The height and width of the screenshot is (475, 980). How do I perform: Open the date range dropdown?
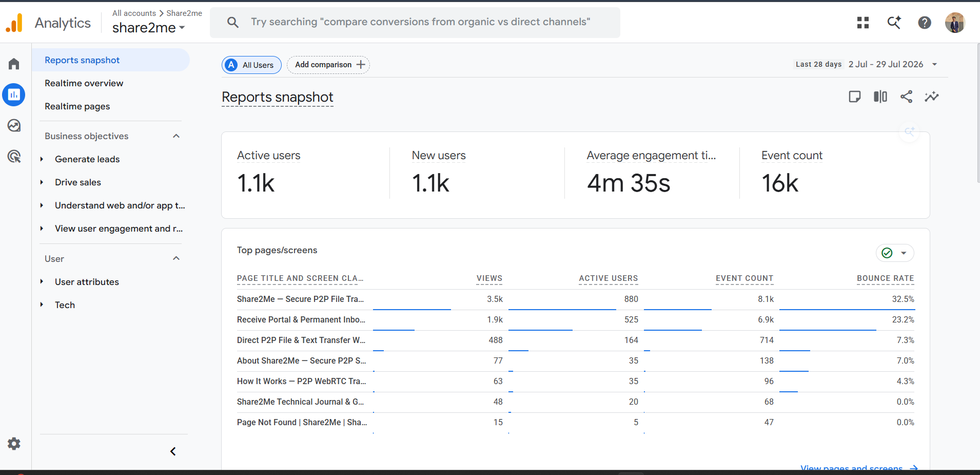pyautogui.click(x=867, y=64)
